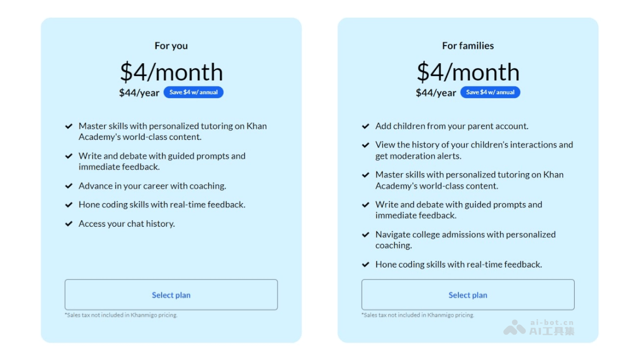This screenshot has height=362, width=644.
Task: Click checkmark beside "Advance in your career with coaching"
Action: click(69, 186)
